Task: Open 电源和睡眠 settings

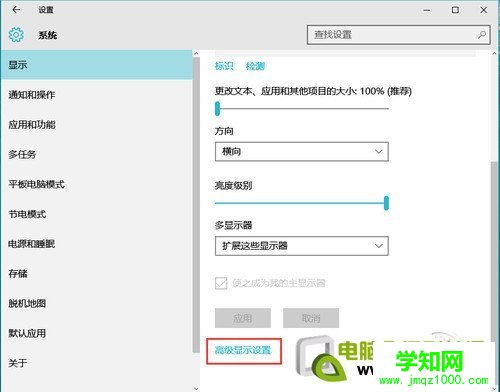Action: [97, 244]
